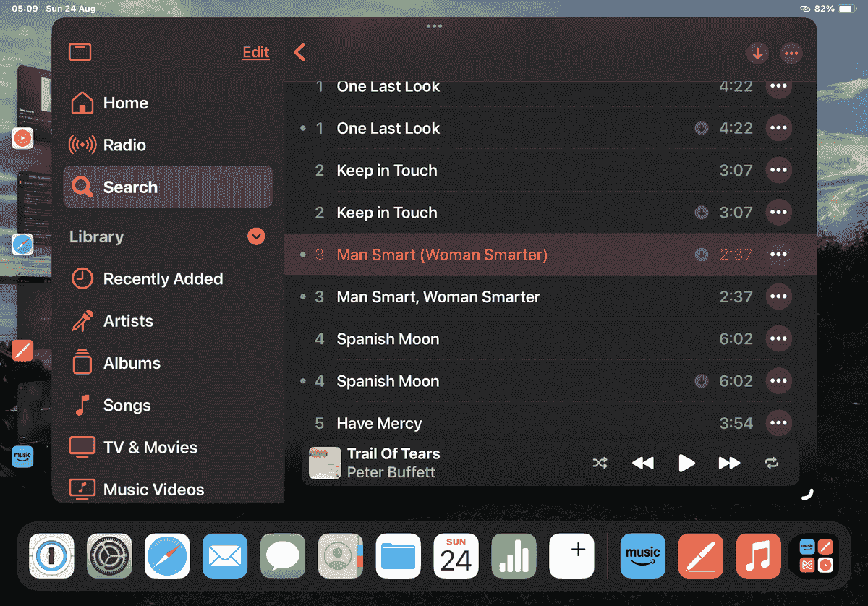
Task: Open More menu for downloaded One Last Look track
Action: coord(778,129)
